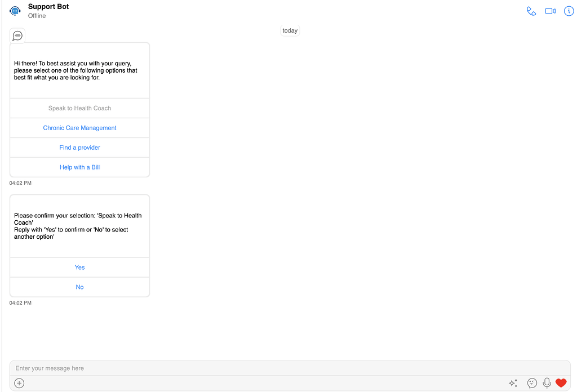The height and width of the screenshot is (392, 577).
Task: Click the Support Bot name in header
Action: tap(48, 7)
